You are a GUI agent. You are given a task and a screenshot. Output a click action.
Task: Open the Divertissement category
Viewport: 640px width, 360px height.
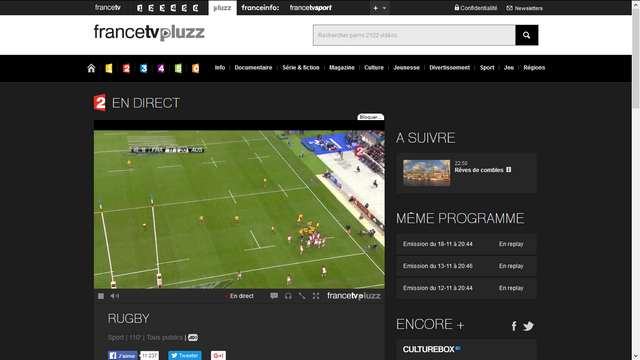coord(450,68)
